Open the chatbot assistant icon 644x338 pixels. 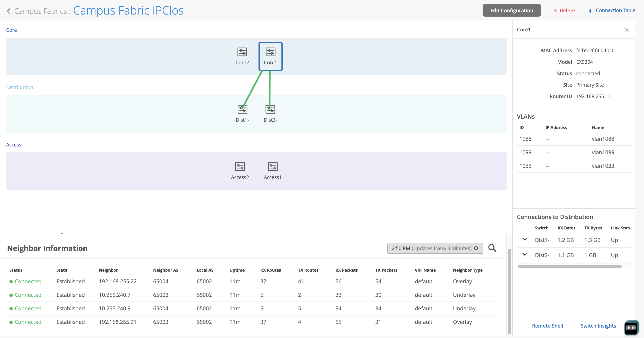click(631, 327)
